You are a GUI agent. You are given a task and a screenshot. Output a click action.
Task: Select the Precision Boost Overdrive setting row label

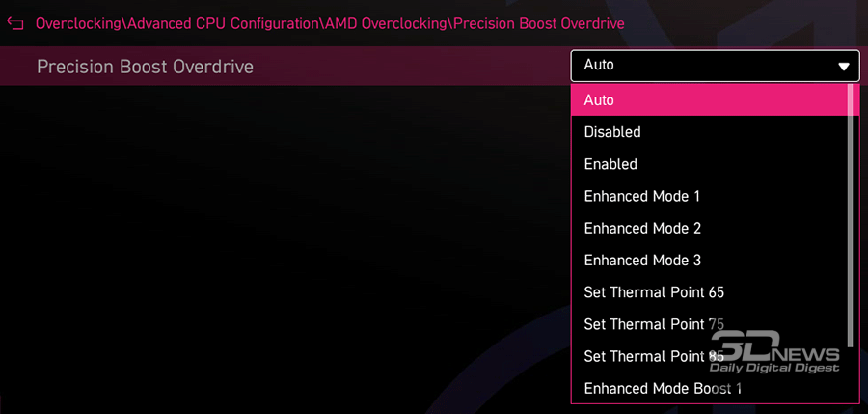145,67
